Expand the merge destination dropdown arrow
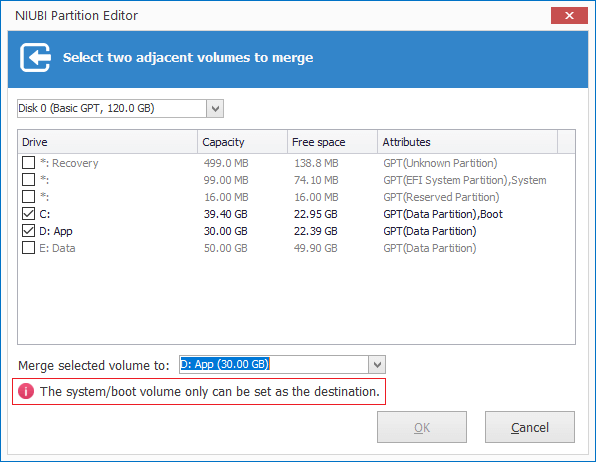This screenshot has height=462, width=596. [377, 365]
